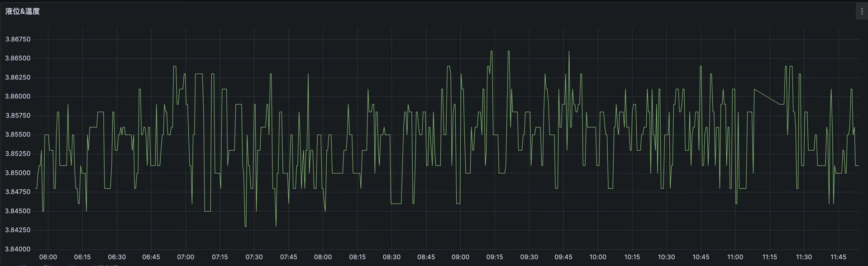Click the 3.85000 y-axis value

[x=18, y=173]
